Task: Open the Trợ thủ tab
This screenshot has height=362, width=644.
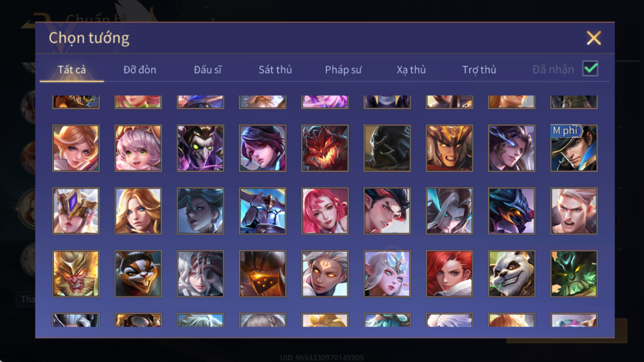Action: coord(479,70)
